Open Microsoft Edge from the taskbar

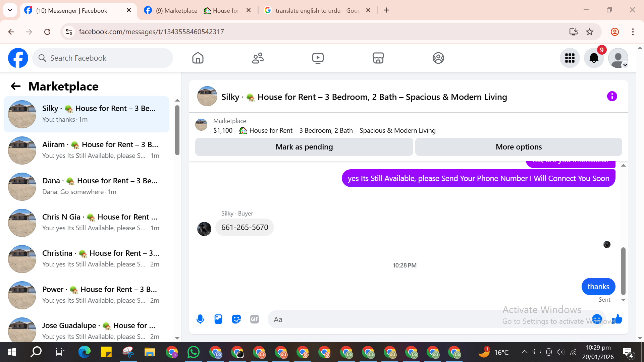point(85,352)
